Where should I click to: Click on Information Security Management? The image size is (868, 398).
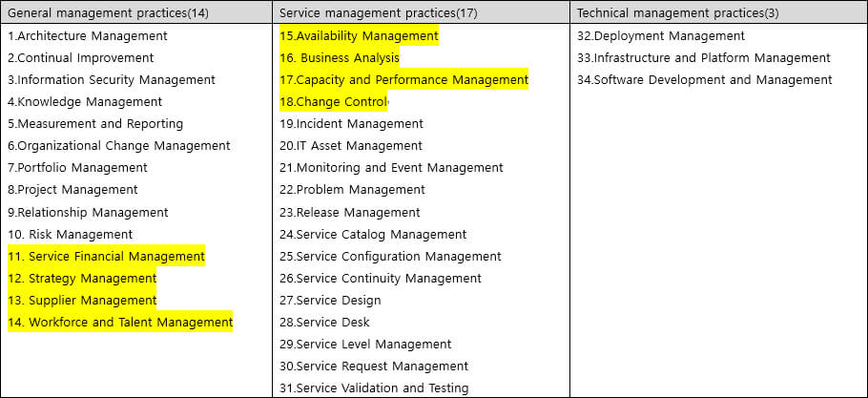tap(111, 80)
